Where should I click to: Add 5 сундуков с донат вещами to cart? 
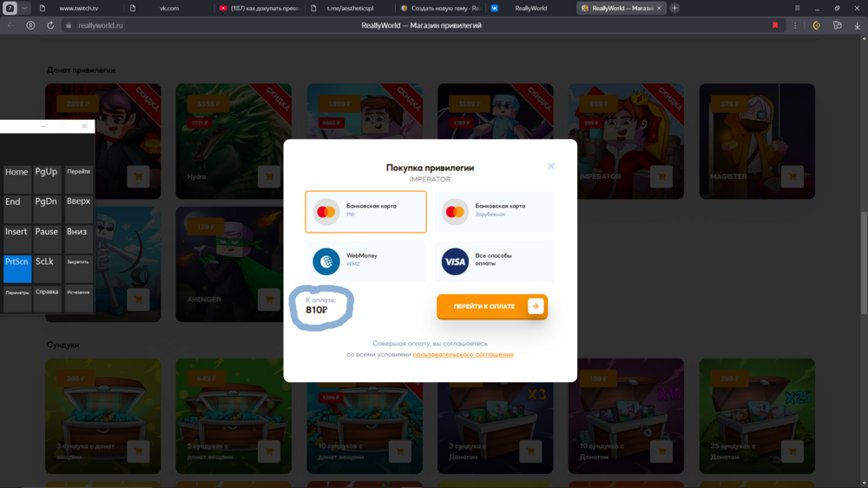point(269,452)
